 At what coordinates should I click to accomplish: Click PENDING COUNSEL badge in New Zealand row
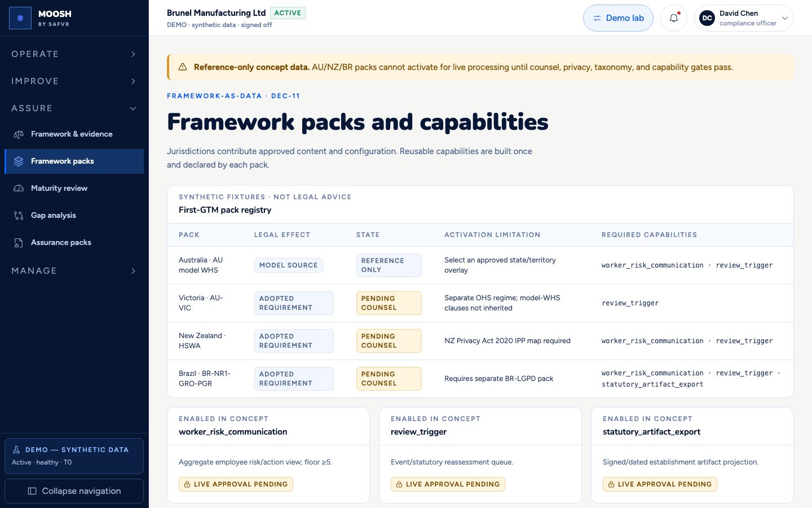click(x=389, y=341)
